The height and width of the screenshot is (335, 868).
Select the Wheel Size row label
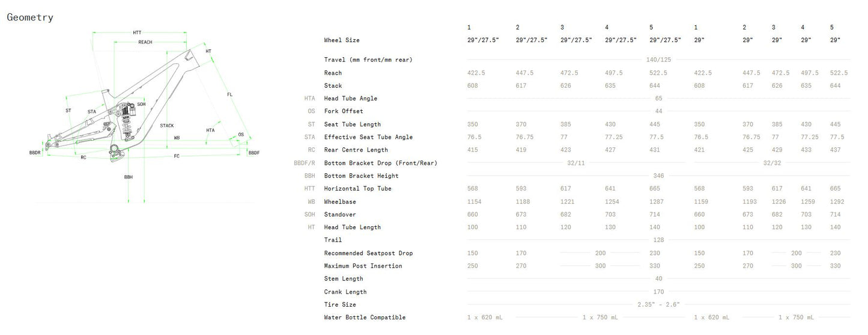pyautogui.click(x=341, y=40)
